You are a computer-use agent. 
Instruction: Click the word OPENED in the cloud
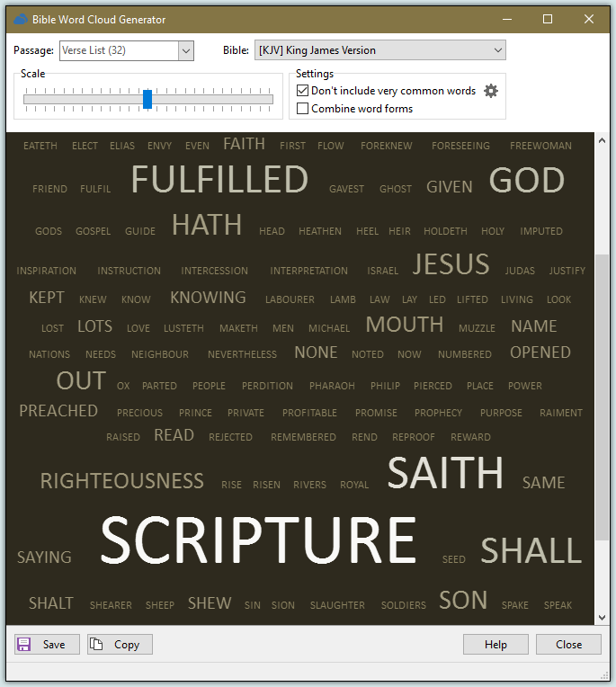(x=540, y=352)
